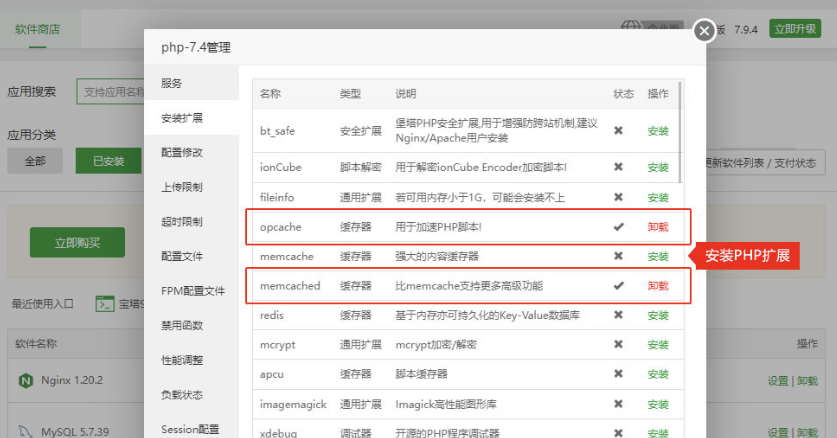Image resolution: width=837 pixels, height=438 pixels.
Task: Switch to the 上传限制 tab
Action: (x=182, y=187)
